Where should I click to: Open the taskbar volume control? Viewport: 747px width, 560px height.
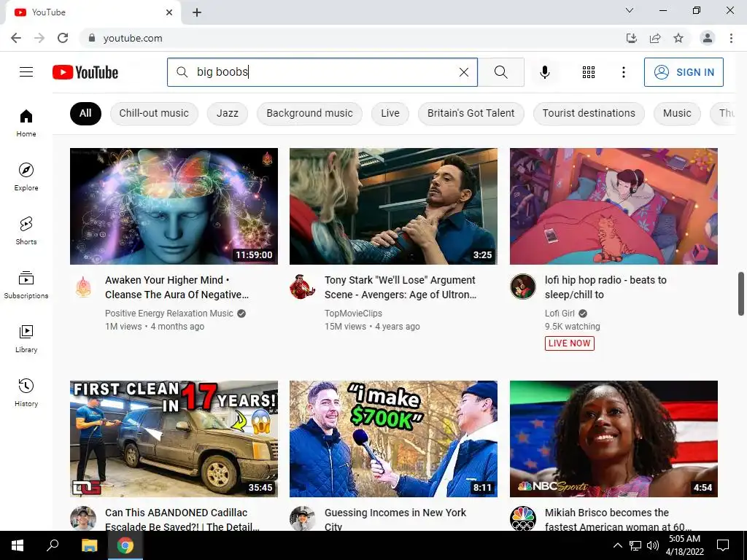(653, 545)
